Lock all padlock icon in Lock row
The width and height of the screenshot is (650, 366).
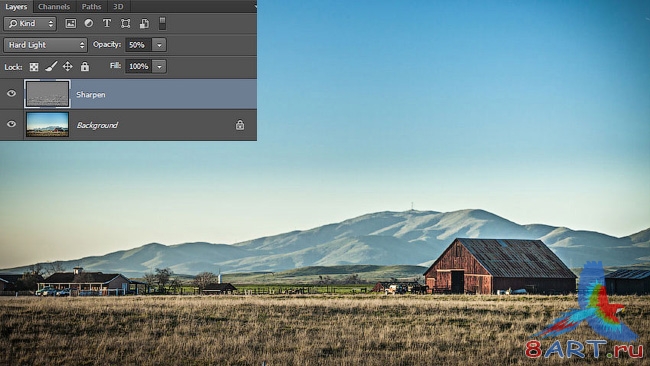click(85, 66)
